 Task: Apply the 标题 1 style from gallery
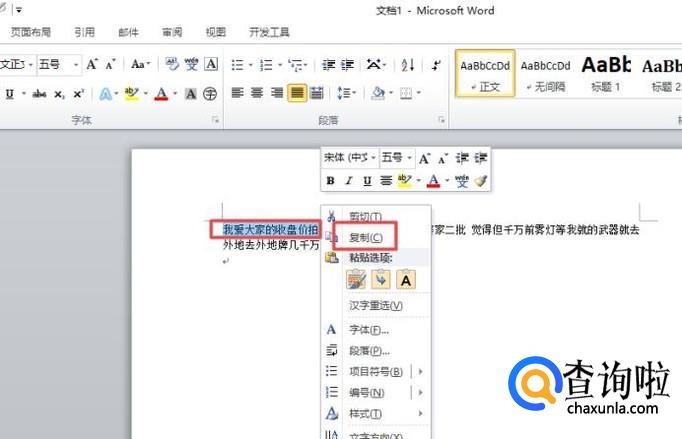click(606, 73)
